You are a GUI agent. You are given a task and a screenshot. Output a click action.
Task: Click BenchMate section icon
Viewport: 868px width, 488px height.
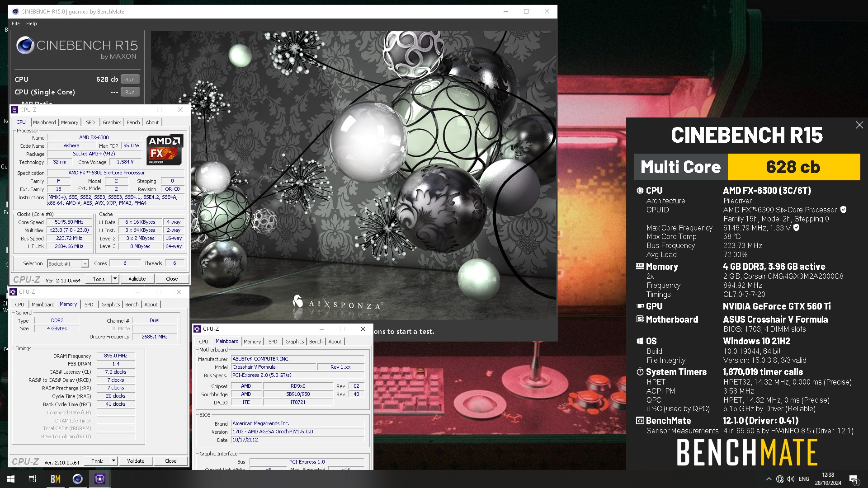tap(640, 421)
